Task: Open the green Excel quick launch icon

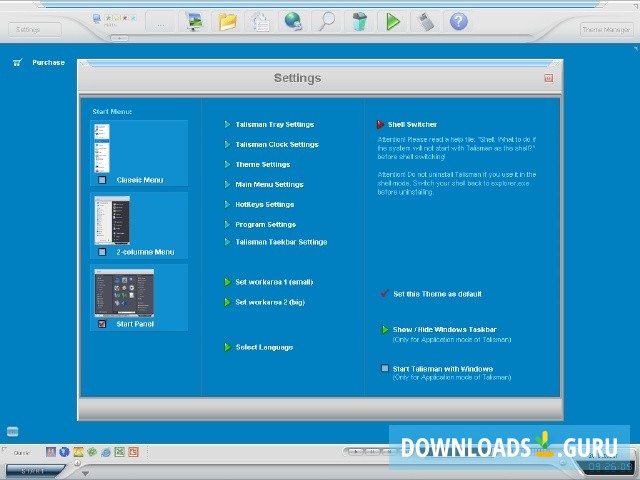Action: pos(120,452)
